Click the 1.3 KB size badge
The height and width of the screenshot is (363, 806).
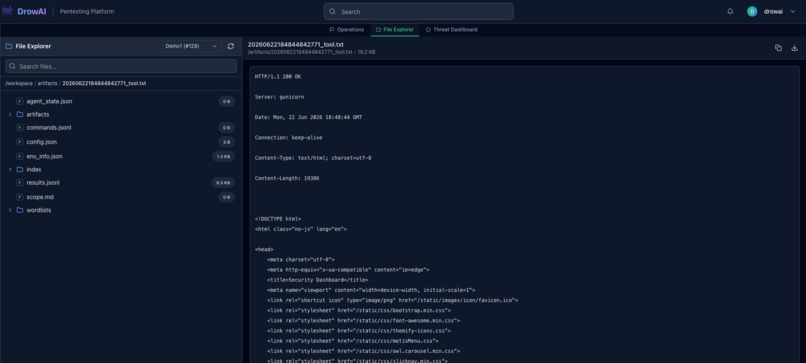tap(223, 156)
